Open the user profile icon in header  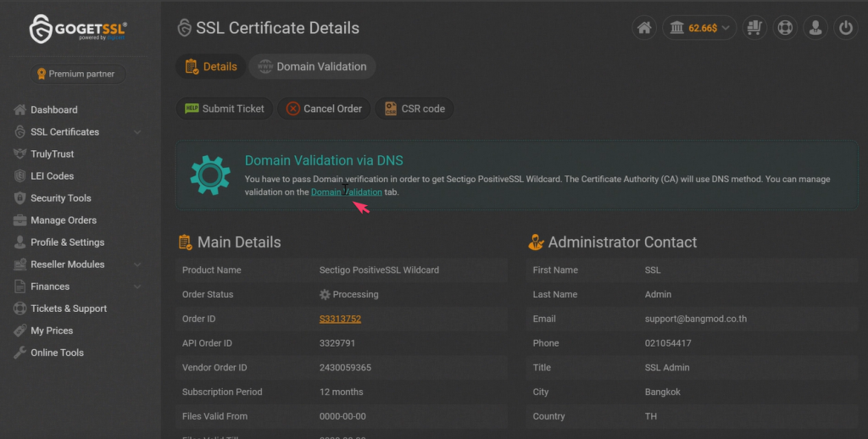tap(815, 28)
